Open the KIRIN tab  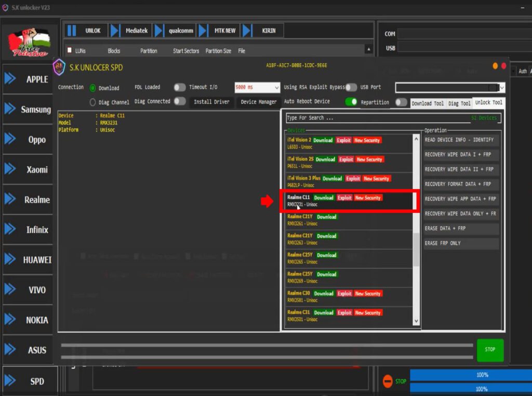point(269,31)
